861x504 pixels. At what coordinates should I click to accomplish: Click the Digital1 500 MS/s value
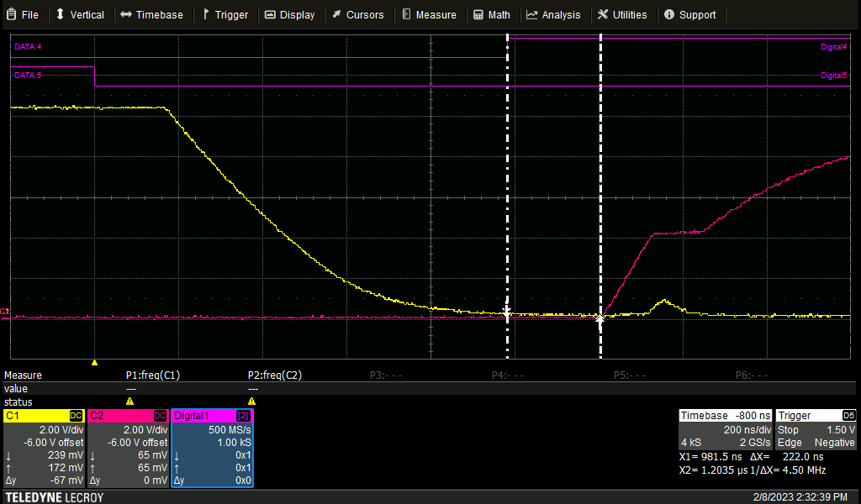[230, 429]
